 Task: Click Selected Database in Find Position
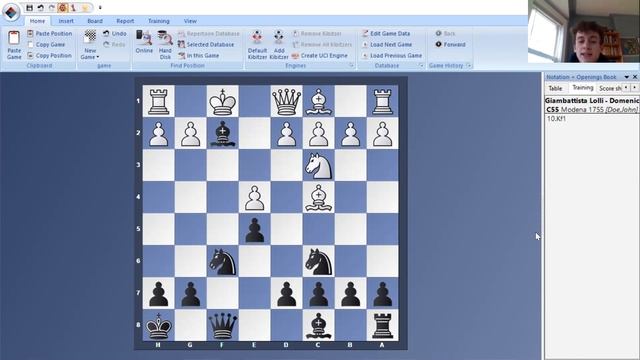pos(206,44)
